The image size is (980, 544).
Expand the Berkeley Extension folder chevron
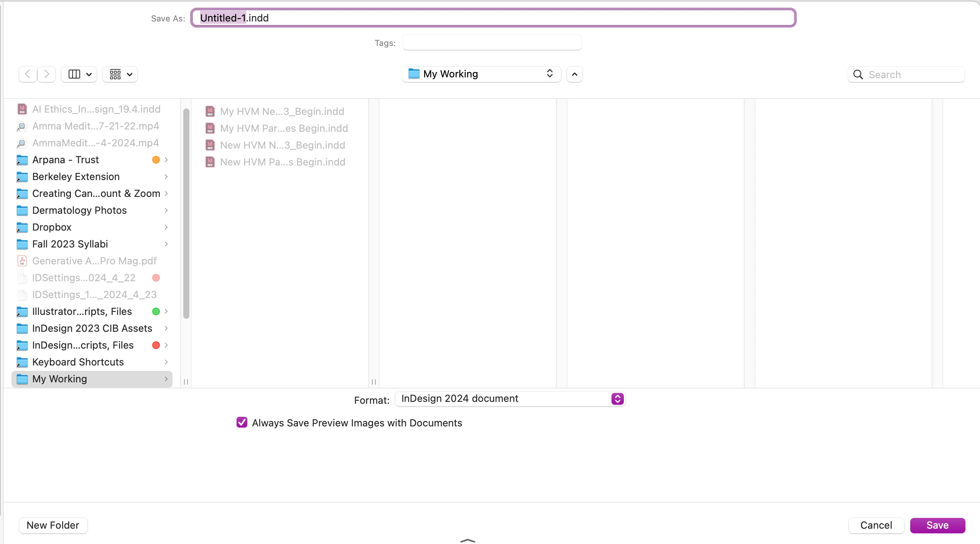click(166, 177)
